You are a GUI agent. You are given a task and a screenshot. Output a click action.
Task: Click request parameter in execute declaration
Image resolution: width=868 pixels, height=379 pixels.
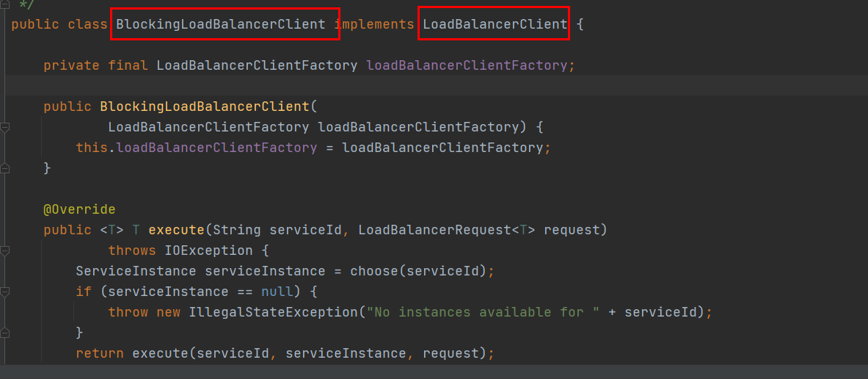(x=572, y=230)
